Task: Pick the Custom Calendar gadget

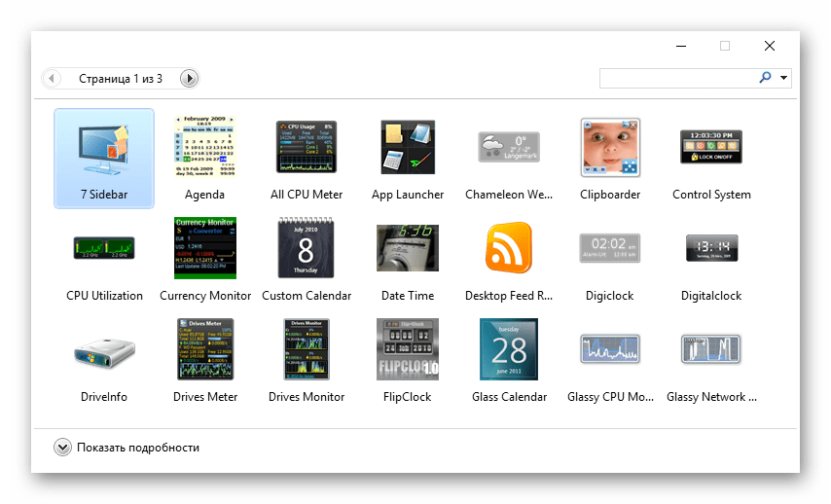Action: point(307,249)
